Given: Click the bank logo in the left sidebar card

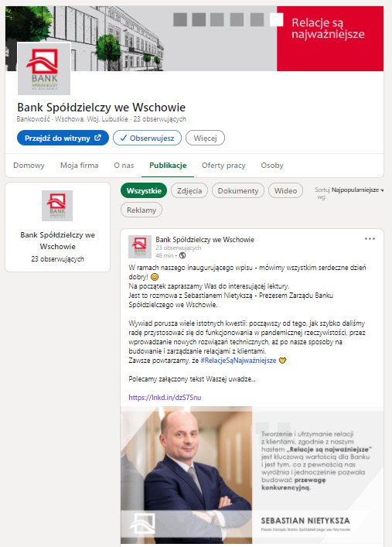Looking at the screenshot, I should 57,206.
